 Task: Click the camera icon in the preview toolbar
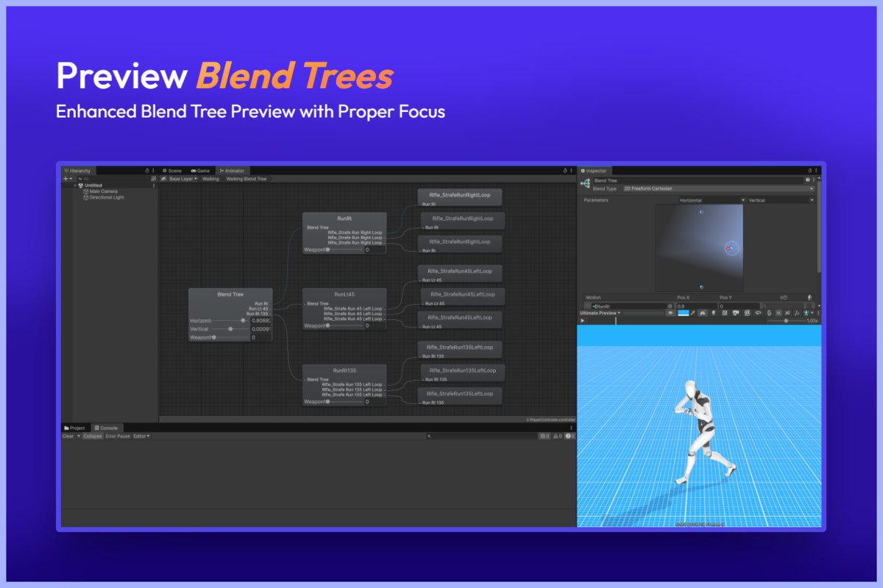pyautogui.click(x=736, y=312)
